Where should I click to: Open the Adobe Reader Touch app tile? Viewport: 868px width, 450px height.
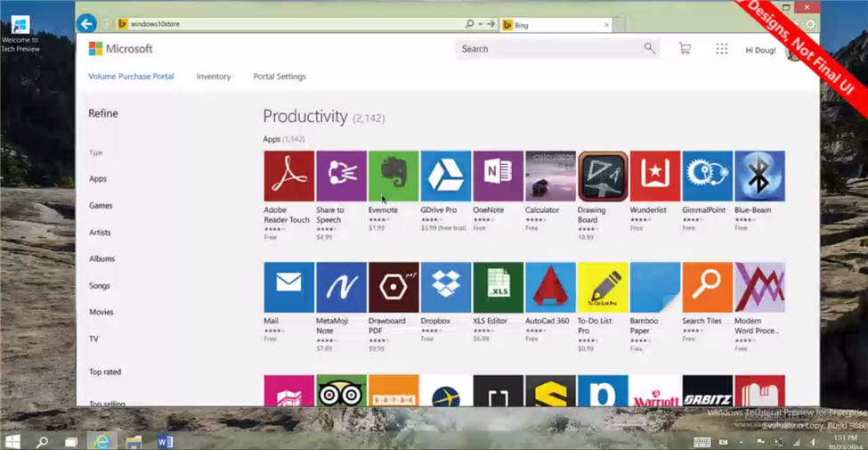tap(289, 176)
